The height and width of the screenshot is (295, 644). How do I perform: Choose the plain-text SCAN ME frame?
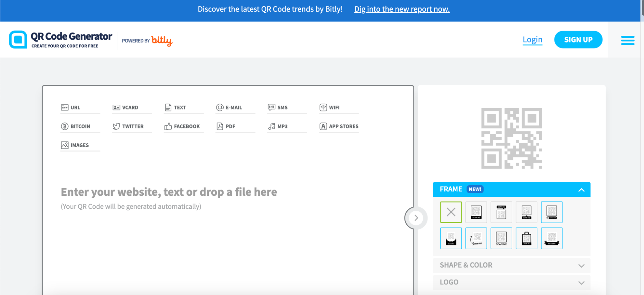click(501, 238)
